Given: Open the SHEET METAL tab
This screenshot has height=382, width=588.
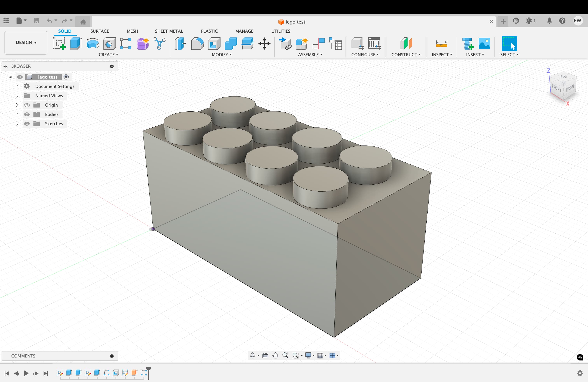Looking at the screenshot, I should (x=169, y=31).
